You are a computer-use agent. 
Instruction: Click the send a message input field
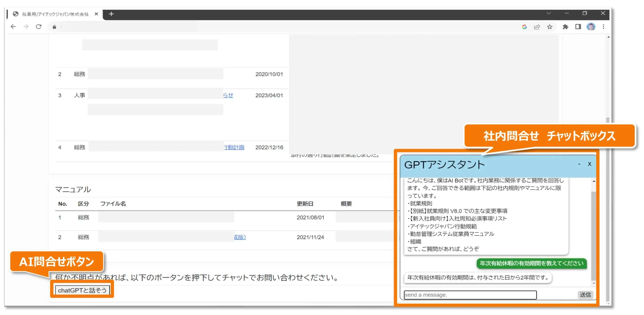pyautogui.click(x=470, y=295)
